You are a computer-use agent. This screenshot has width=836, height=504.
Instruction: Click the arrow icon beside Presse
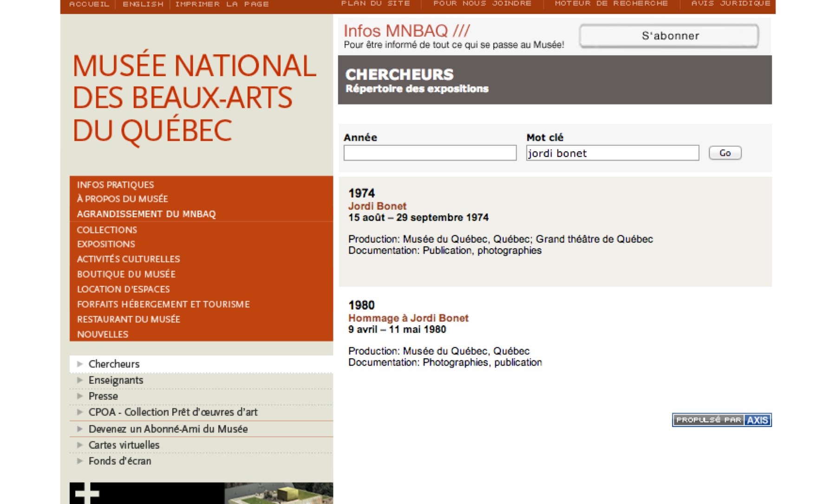(80, 396)
